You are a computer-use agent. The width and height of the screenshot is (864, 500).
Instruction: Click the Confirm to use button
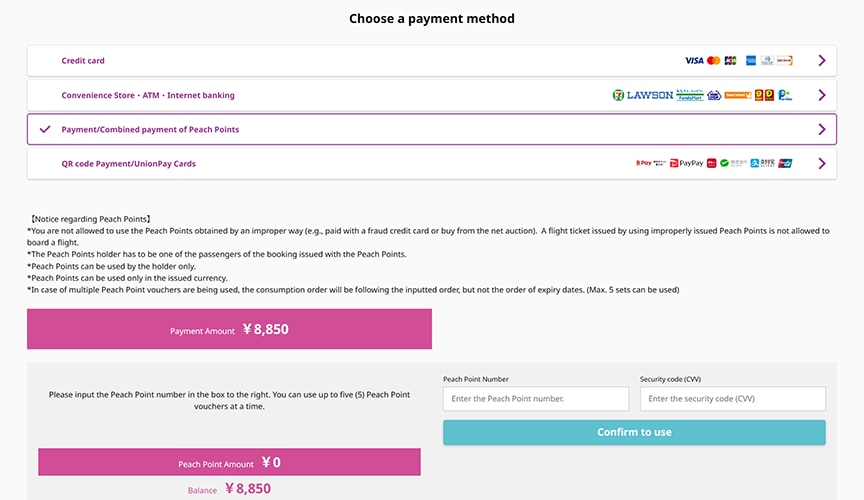click(x=634, y=432)
